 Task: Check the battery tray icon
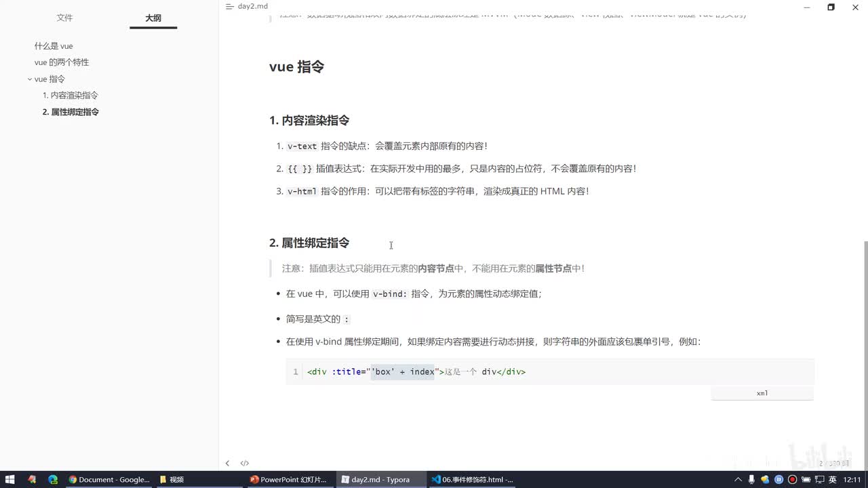(x=805, y=479)
